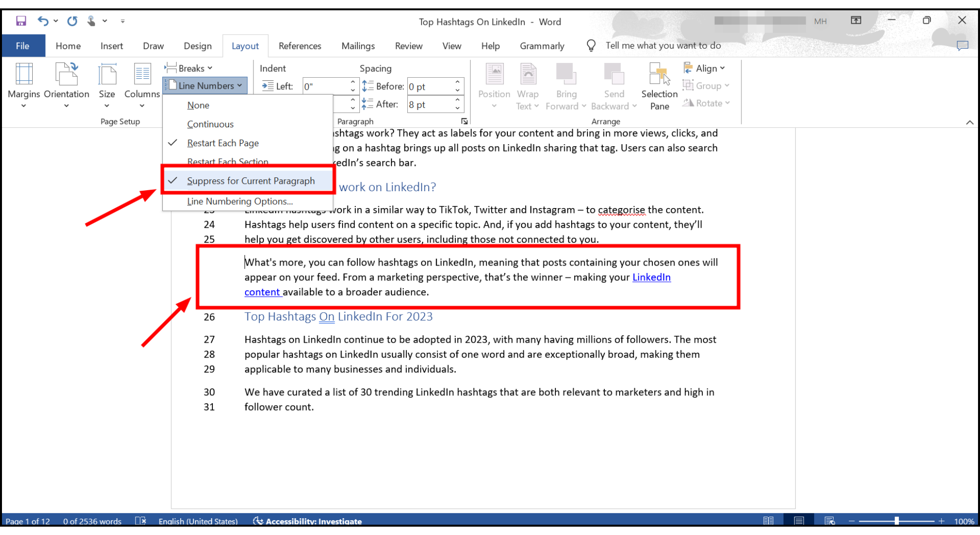This screenshot has width=980, height=535.
Task: Expand the Breaks dropdown
Action: [x=191, y=68]
